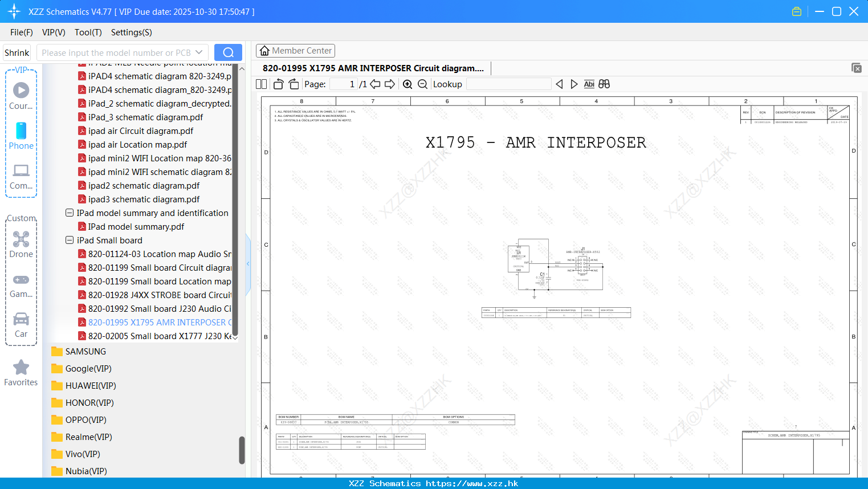This screenshot has width=868, height=489.
Task: Zoom in on the schematic
Action: click(407, 84)
